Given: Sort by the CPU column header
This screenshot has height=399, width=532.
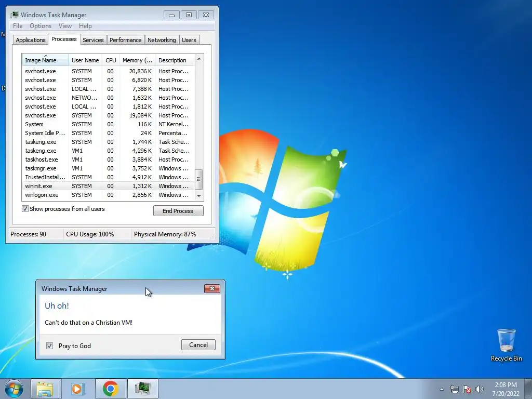Looking at the screenshot, I should click(x=111, y=60).
